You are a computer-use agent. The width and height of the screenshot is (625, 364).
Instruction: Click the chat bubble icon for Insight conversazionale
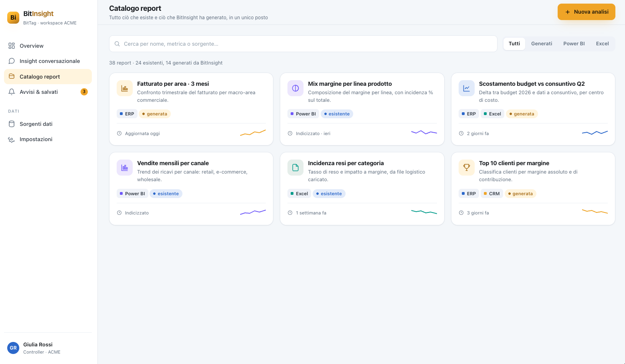12,61
